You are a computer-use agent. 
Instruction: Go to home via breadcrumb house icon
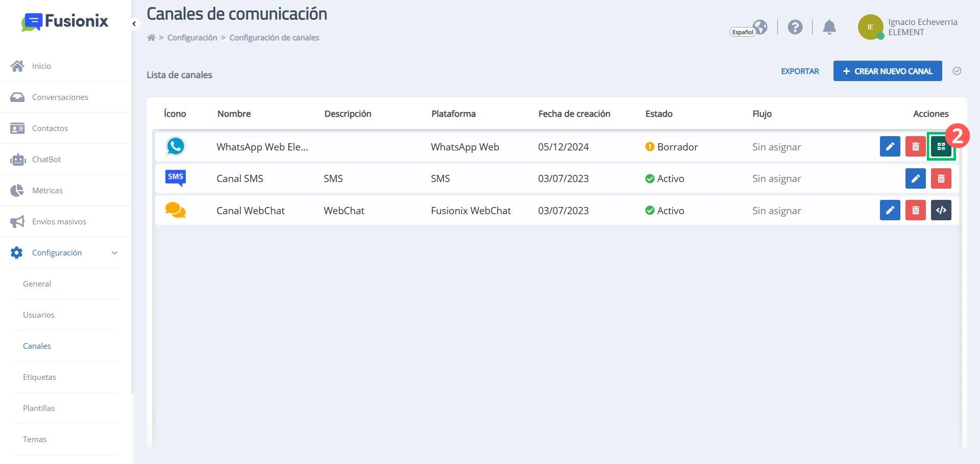pos(151,37)
